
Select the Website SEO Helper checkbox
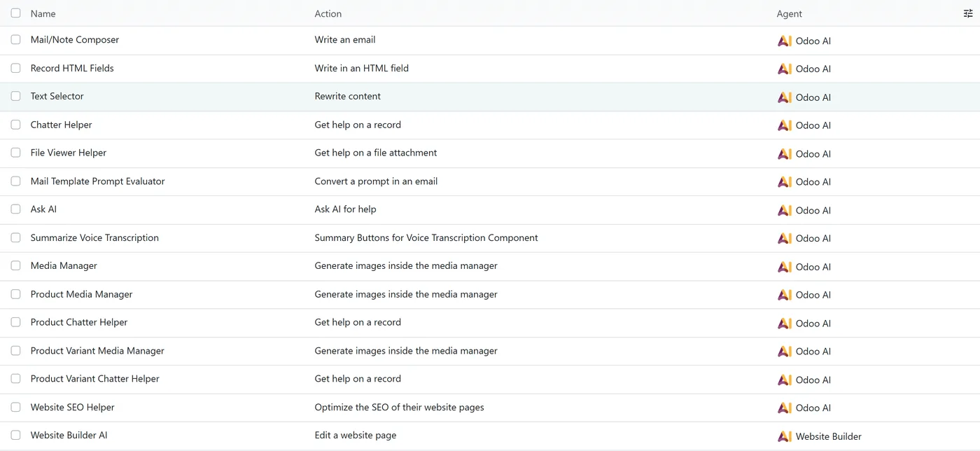[15, 407]
